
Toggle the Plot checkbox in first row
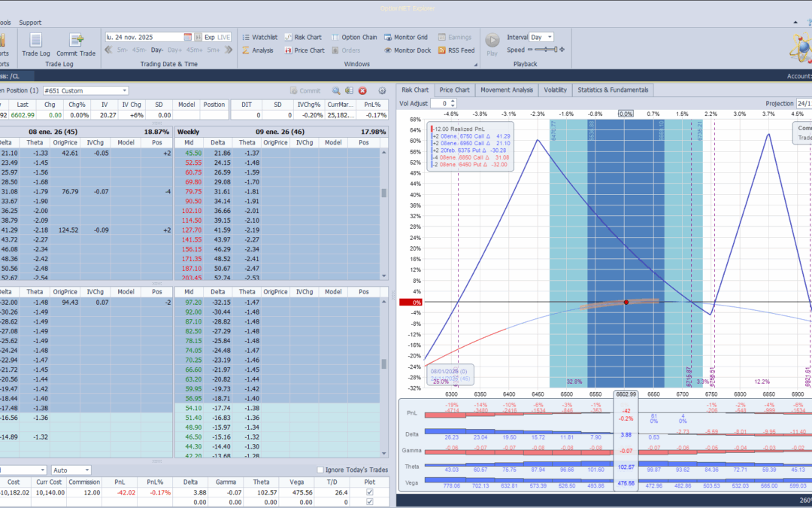369,492
